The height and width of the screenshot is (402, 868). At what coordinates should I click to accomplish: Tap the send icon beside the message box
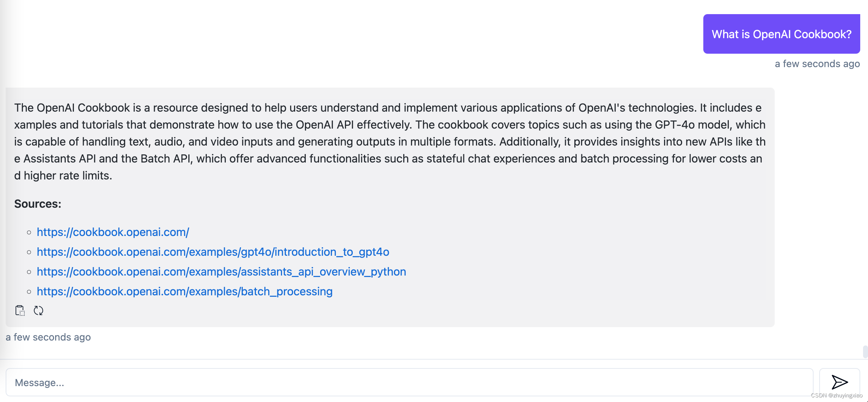839,382
